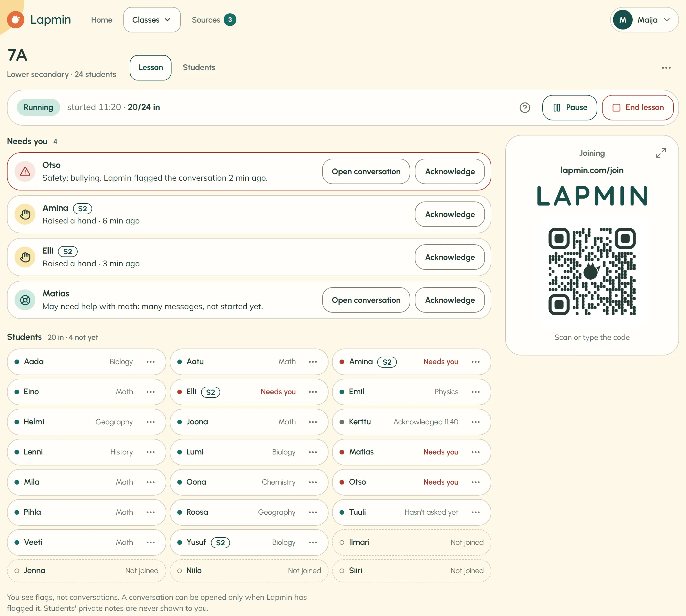Click the Lapmin flame logo icon

[16, 20]
